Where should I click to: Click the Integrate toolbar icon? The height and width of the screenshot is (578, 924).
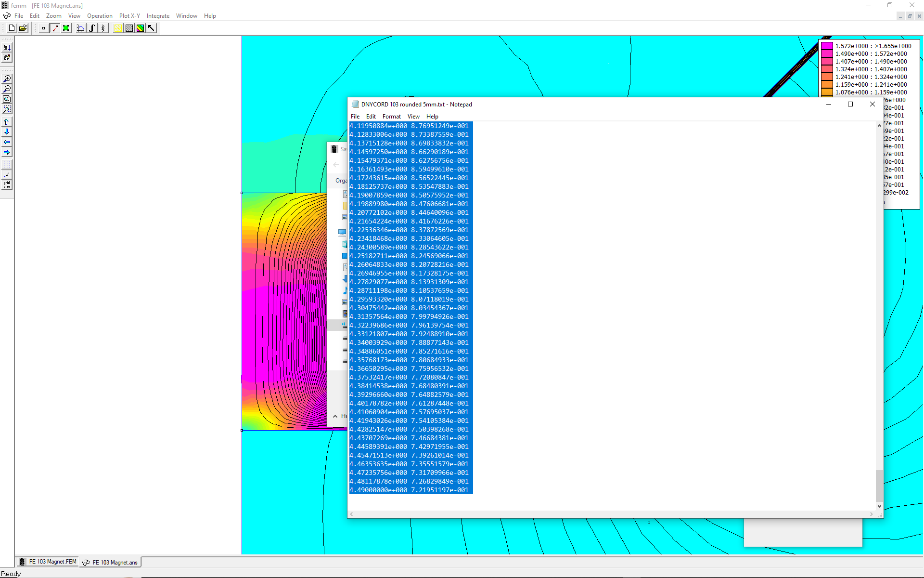coord(91,28)
